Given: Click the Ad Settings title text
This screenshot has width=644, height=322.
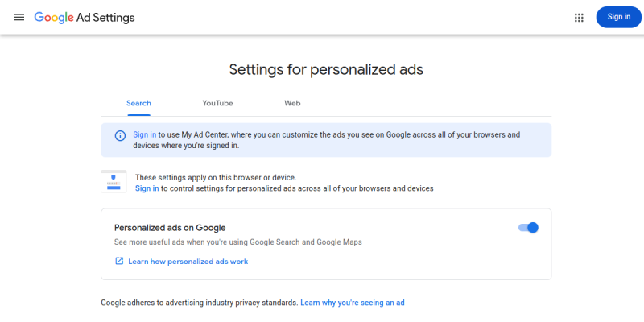Looking at the screenshot, I should (105, 18).
